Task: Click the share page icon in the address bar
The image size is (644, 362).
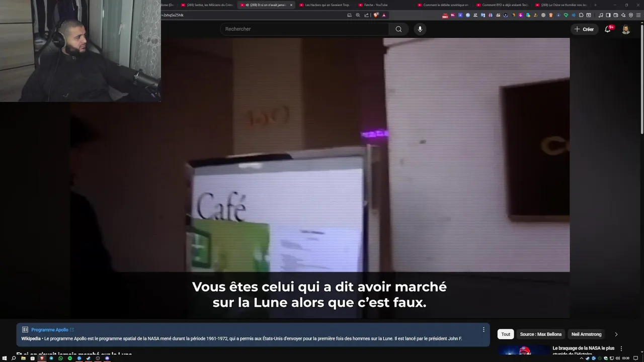Action: 366,15
